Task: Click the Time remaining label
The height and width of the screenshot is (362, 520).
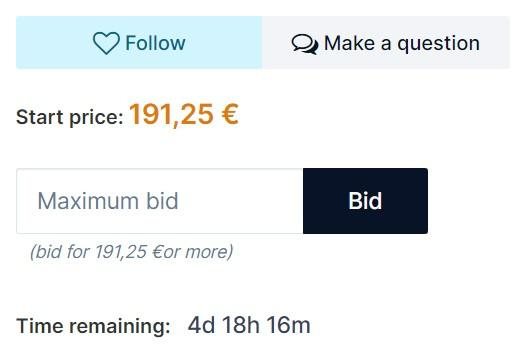Action: click(93, 326)
